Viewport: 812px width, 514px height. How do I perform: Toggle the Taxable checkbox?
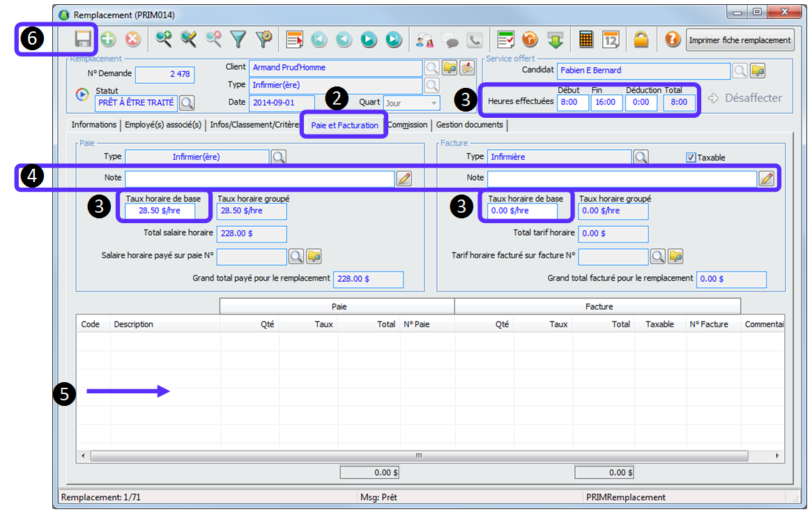(x=691, y=158)
